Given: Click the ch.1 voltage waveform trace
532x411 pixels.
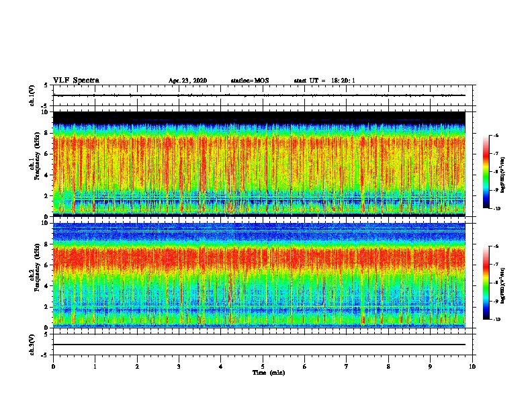Looking at the screenshot, I should (259, 95).
